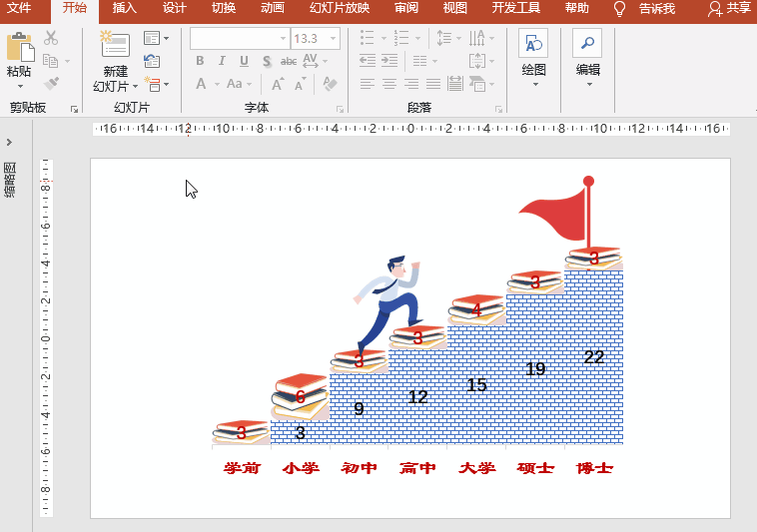Image resolution: width=757 pixels, height=532 pixels.
Task: Click the Distributed alignment icon
Action: tap(454, 84)
